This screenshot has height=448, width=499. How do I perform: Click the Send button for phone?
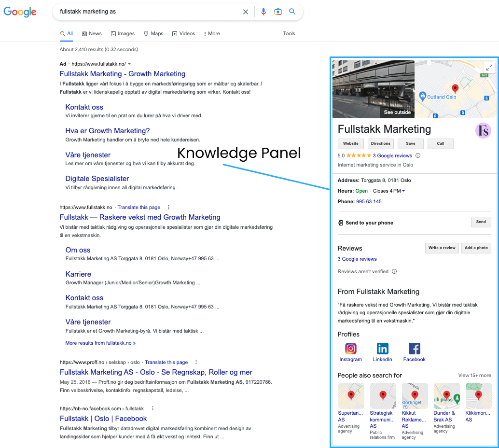pos(481,222)
